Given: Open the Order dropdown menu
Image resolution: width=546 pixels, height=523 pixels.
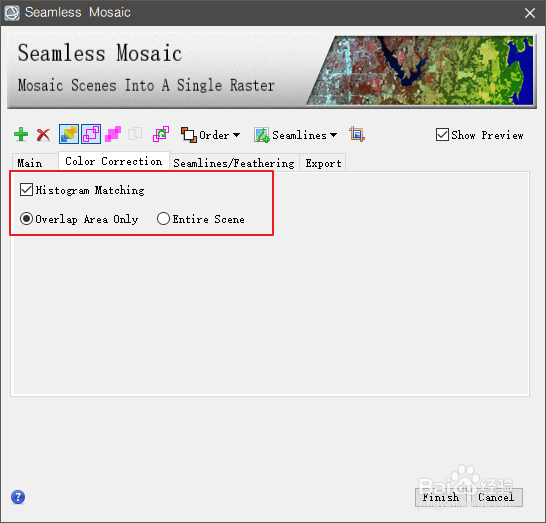Looking at the screenshot, I should 210,135.
